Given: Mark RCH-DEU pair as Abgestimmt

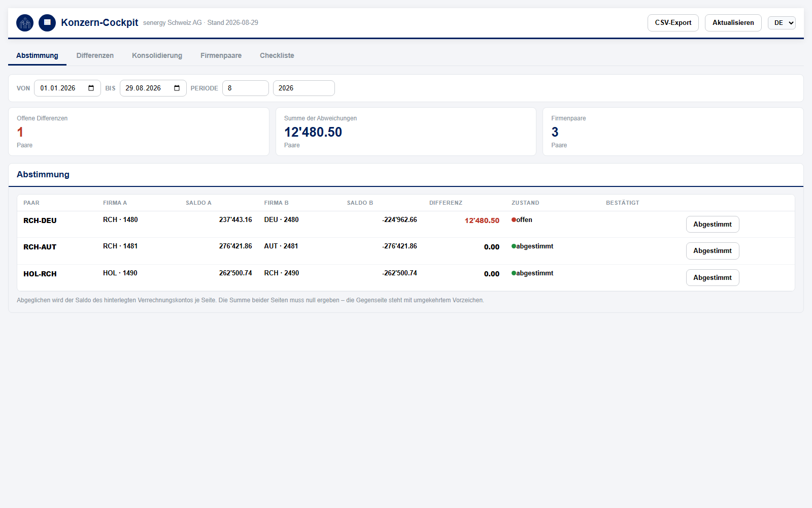Looking at the screenshot, I should [713, 225].
